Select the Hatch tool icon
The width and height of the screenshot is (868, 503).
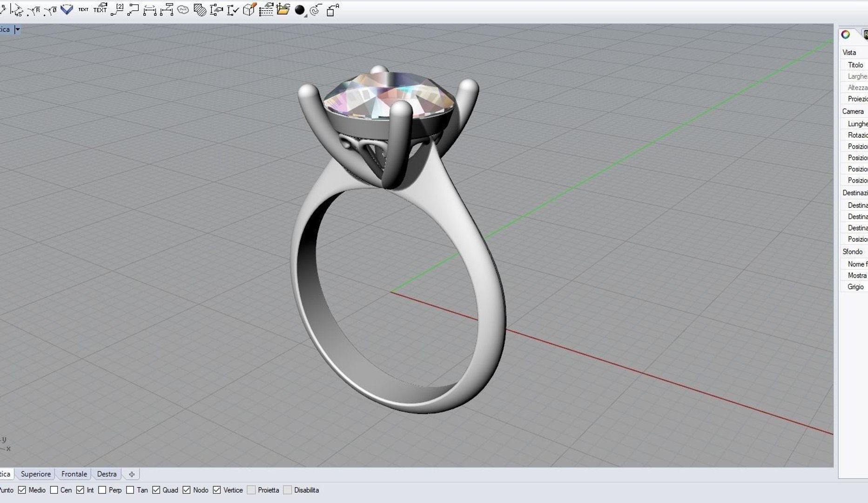click(x=200, y=10)
